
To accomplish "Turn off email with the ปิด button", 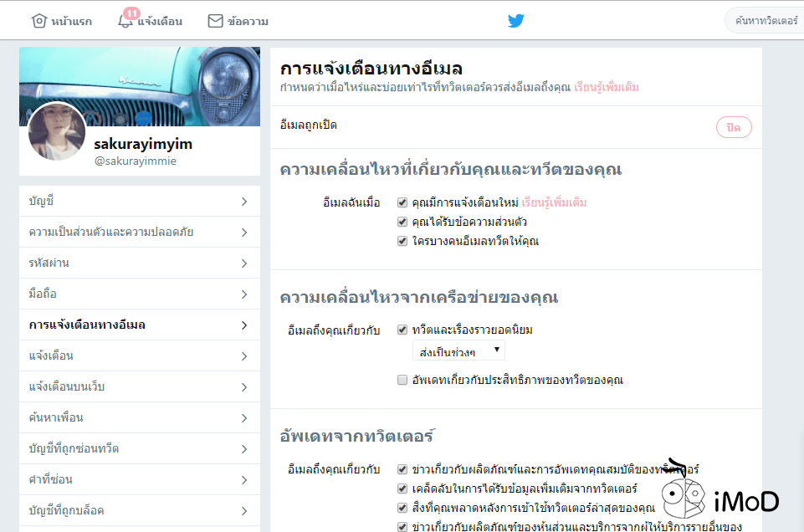I will pyautogui.click(x=733, y=126).
